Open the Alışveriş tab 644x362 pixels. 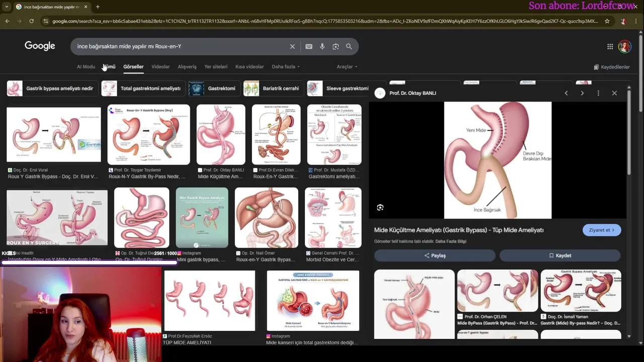pos(187,66)
